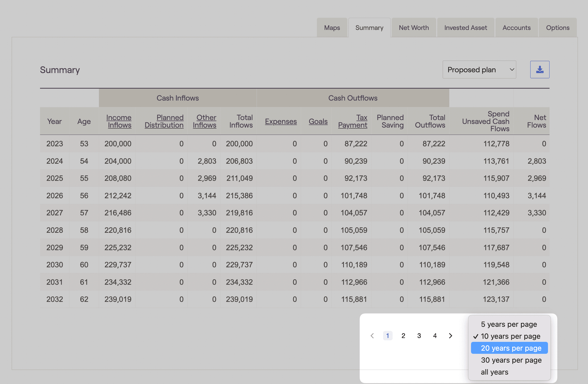Choose 30 years per page
588x384 pixels.
coord(511,360)
